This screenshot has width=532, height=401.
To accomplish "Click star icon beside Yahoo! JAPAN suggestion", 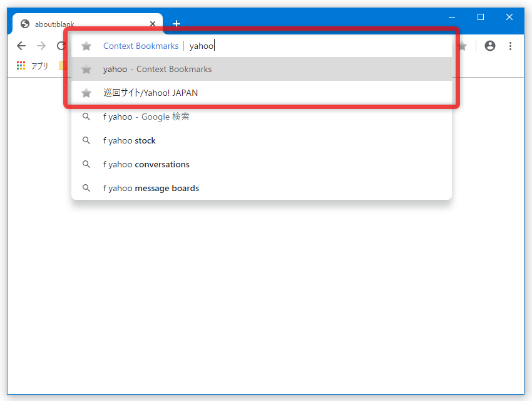I will click(x=86, y=93).
